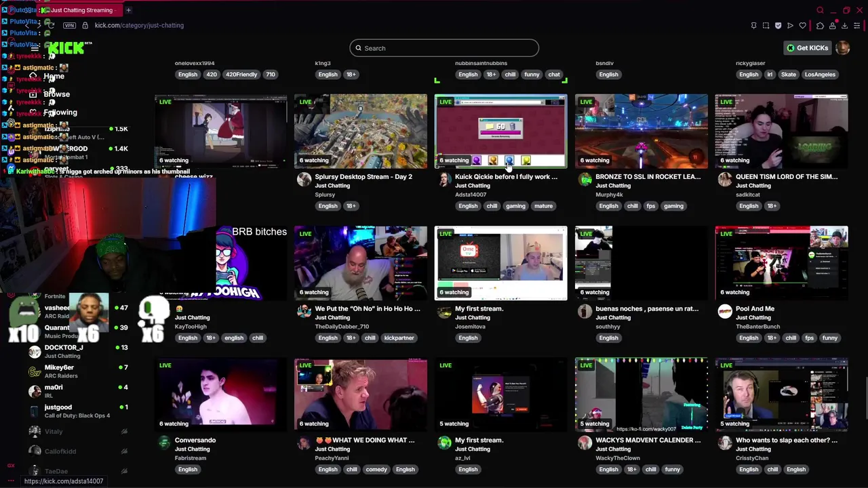Click the comedy tag under PeachyYanni
The image size is (868, 488).
pos(376,470)
